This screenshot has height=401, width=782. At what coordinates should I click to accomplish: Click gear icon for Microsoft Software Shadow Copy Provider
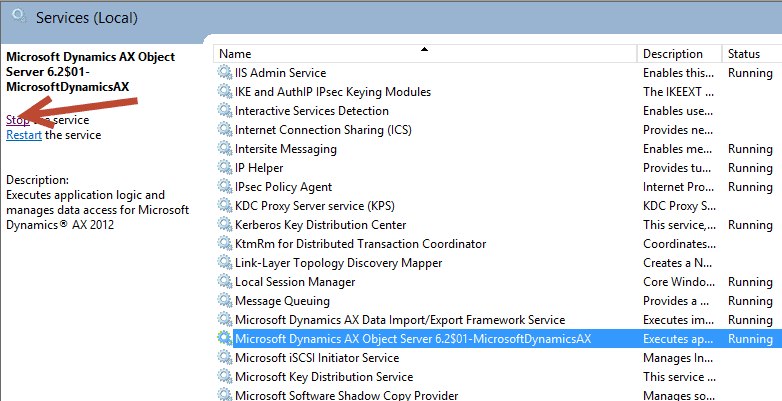tap(224, 395)
